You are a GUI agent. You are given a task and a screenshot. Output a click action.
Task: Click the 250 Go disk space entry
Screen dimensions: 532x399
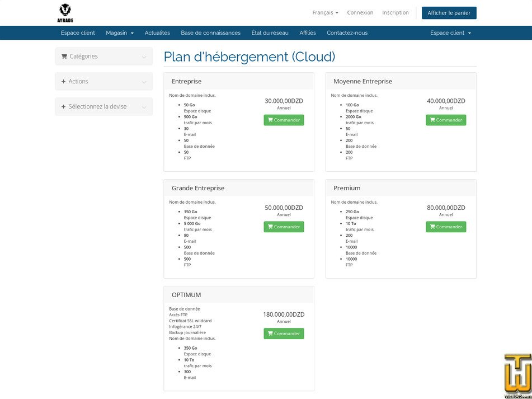(x=352, y=212)
